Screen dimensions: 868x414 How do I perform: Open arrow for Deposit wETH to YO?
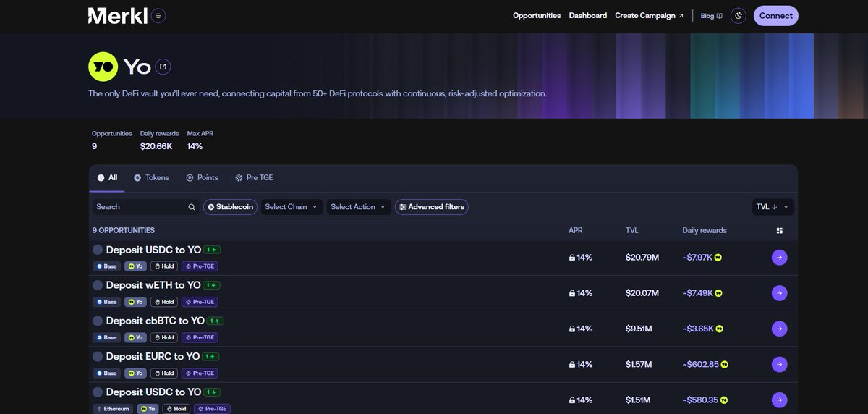(779, 292)
